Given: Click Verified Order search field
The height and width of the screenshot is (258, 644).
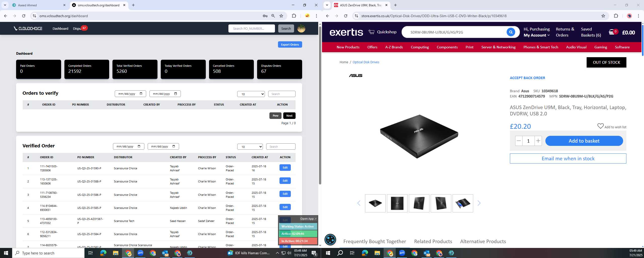Looking at the screenshot, I should 281,147.
